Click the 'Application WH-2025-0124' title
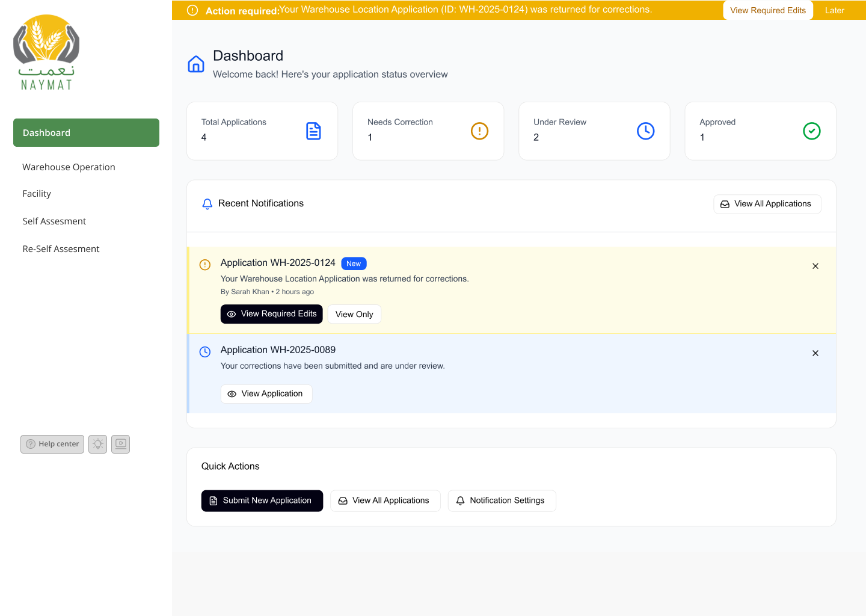This screenshot has width=866, height=616. click(x=278, y=263)
